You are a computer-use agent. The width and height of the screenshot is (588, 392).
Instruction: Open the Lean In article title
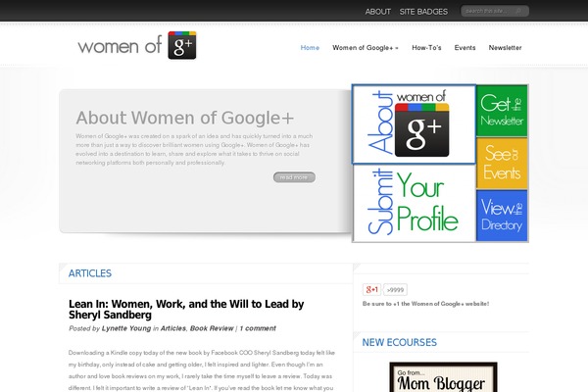(186, 309)
